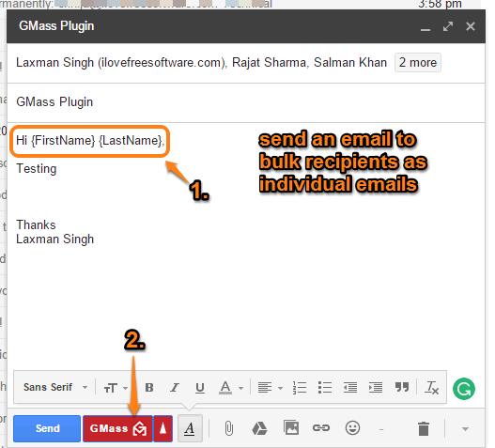495x448 pixels.
Task: Open the text size dropdown
Action: [x=116, y=388]
